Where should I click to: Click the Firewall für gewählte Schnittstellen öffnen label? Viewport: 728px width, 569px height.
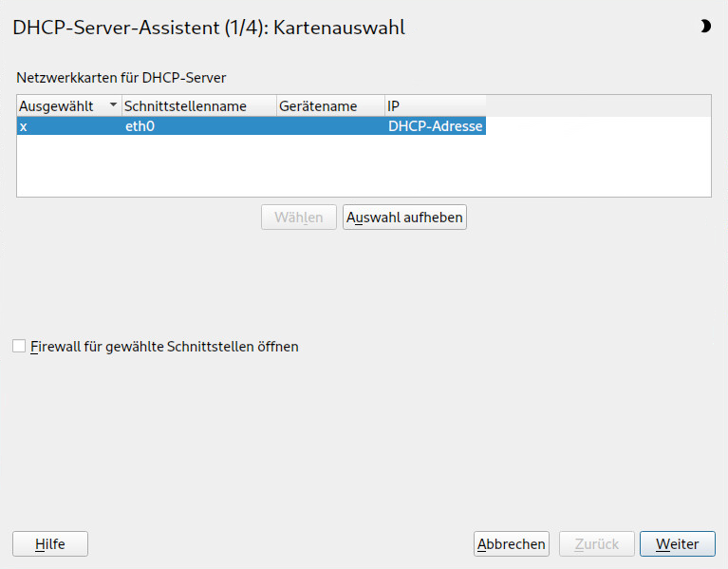click(164, 347)
